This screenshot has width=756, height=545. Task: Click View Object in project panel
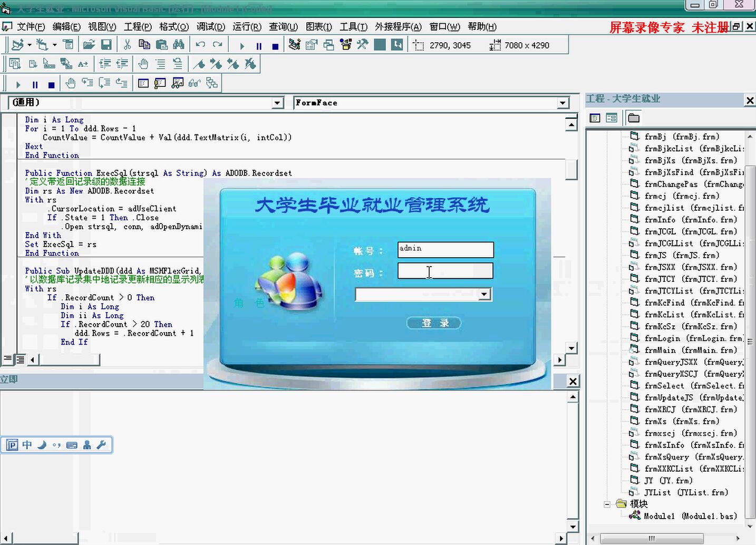pyautogui.click(x=612, y=118)
